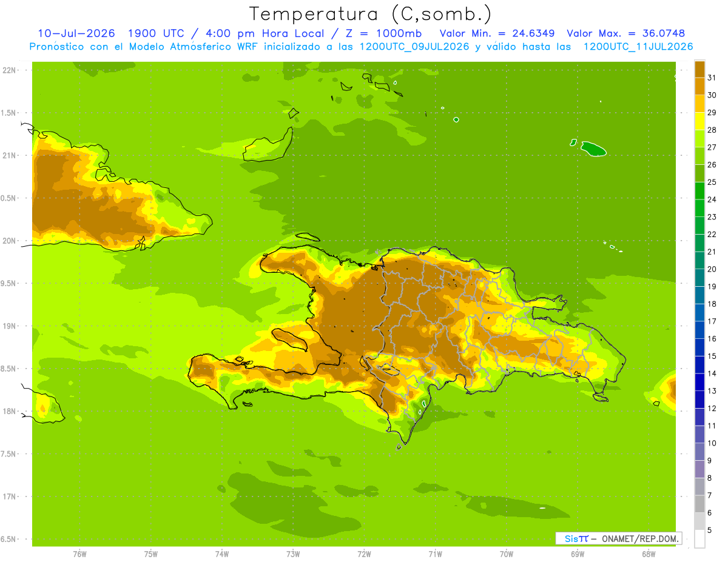Click the legend value "22"
Viewport: 728px width, 562px height.
pos(712,234)
